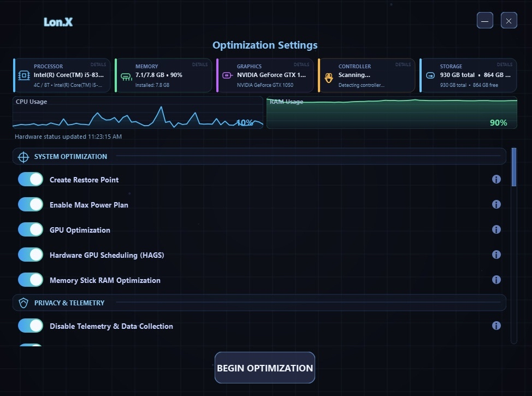Click the Privacy & Telemetry shield icon
532x396 pixels.
point(23,303)
